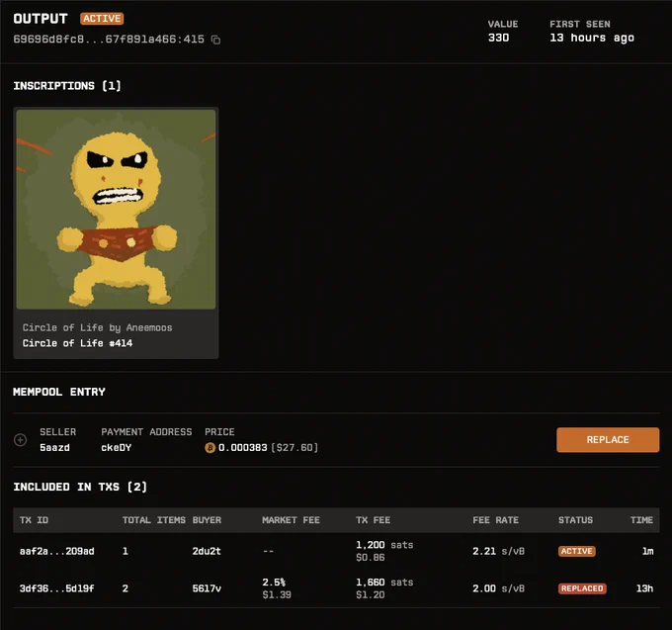Click the 13h time value

[644, 588]
